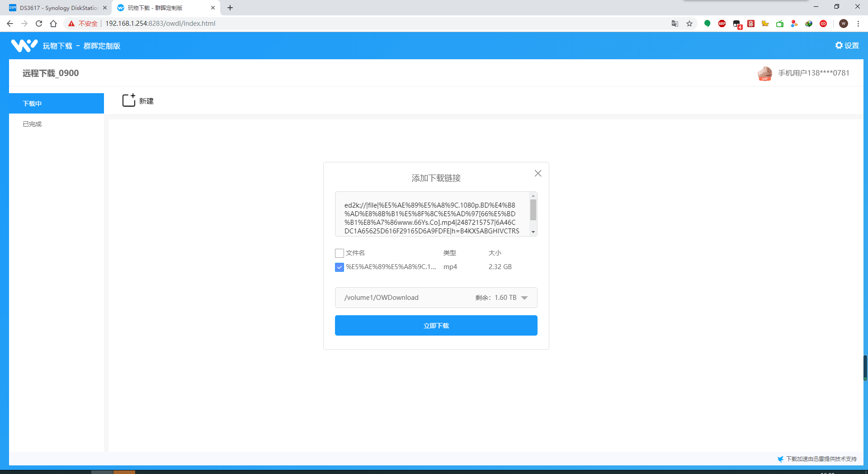Image resolution: width=868 pixels, height=474 pixels.
Task: Open the ABP Adblock Plus extension
Action: point(722,24)
